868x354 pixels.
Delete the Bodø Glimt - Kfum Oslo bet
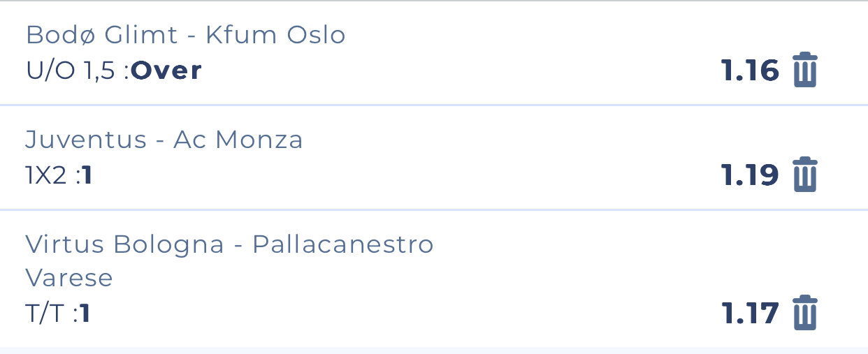coord(805,70)
